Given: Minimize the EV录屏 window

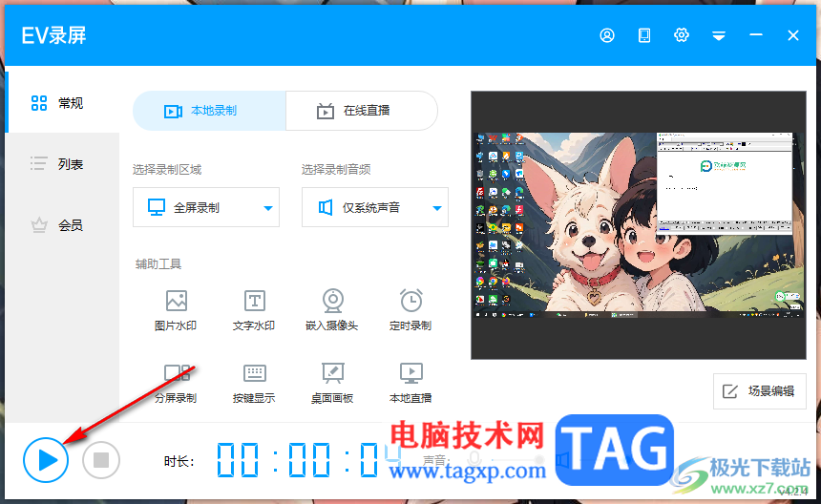Looking at the screenshot, I should (755, 35).
